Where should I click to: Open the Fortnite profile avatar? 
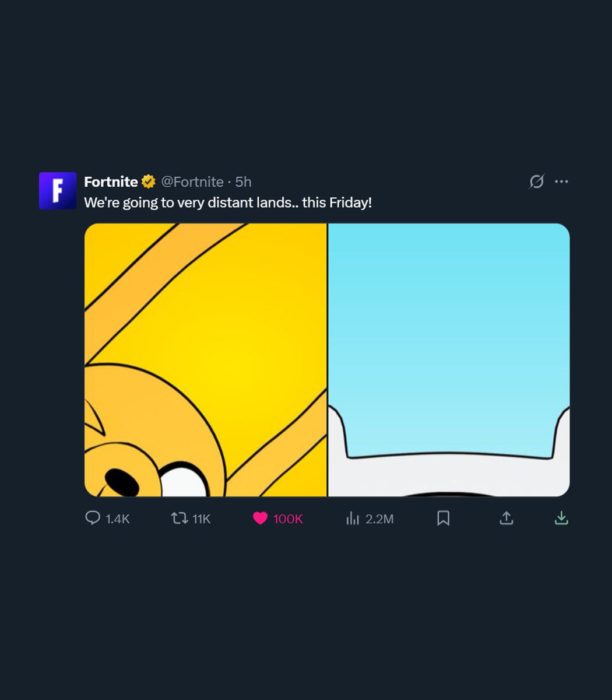tap(58, 191)
